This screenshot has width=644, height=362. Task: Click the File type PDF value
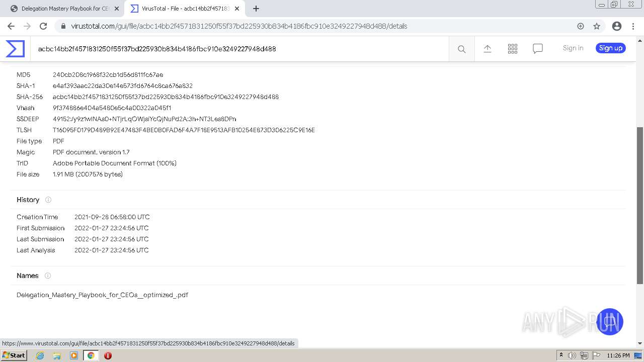click(58, 141)
